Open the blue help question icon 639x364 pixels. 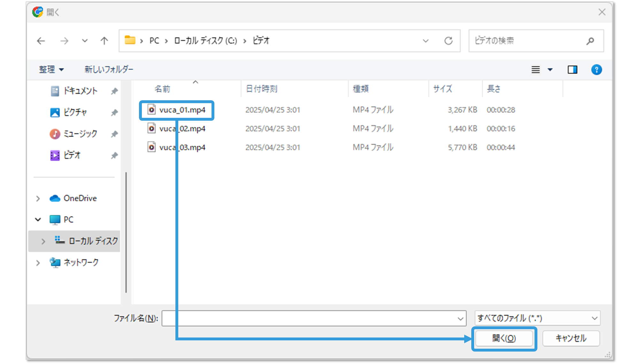coord(596,70)
